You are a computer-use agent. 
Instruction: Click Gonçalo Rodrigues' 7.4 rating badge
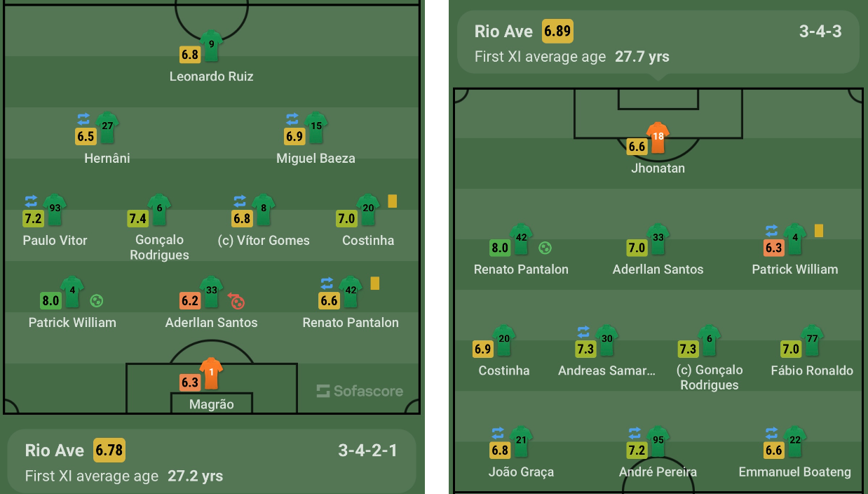138,218
